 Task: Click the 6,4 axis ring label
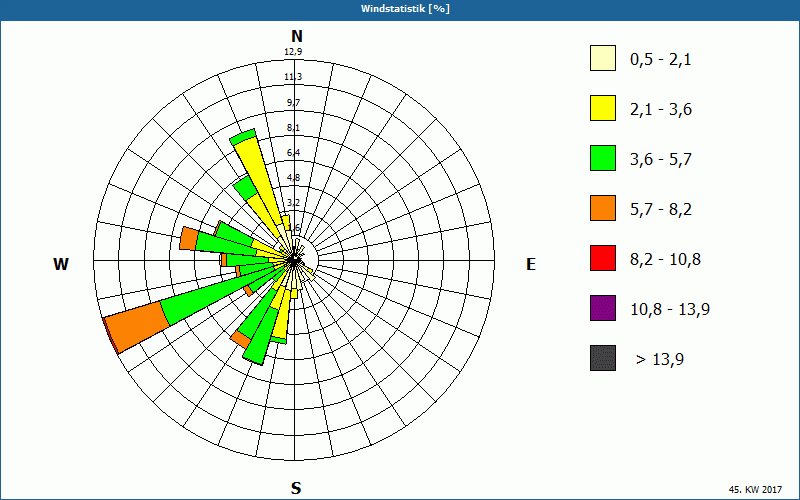coord(293,153)
